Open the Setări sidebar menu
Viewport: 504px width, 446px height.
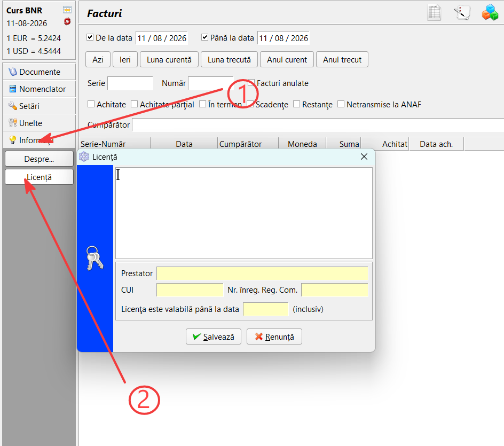click(x=39, y=106)
